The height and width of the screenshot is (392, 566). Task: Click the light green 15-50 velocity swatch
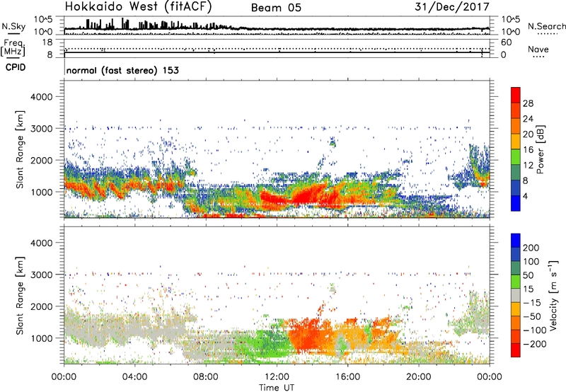[x=516, y=282]
